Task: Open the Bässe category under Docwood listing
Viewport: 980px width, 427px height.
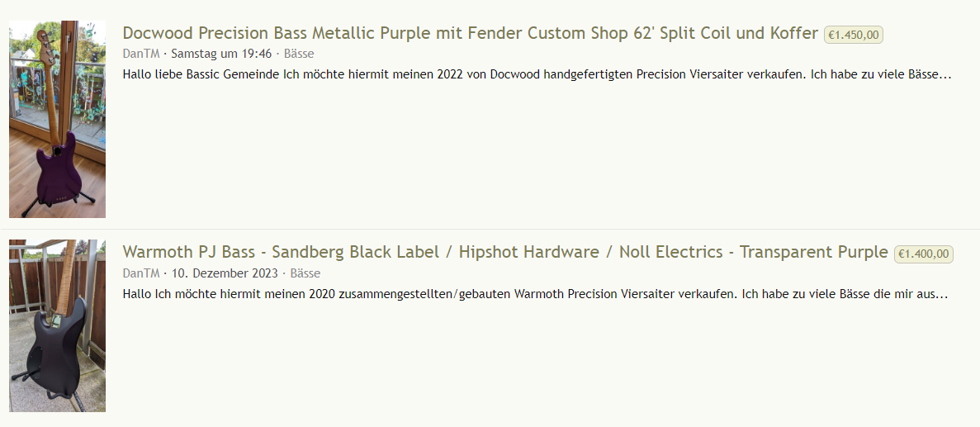Action: pyautogui.click(x=299, y=54)
